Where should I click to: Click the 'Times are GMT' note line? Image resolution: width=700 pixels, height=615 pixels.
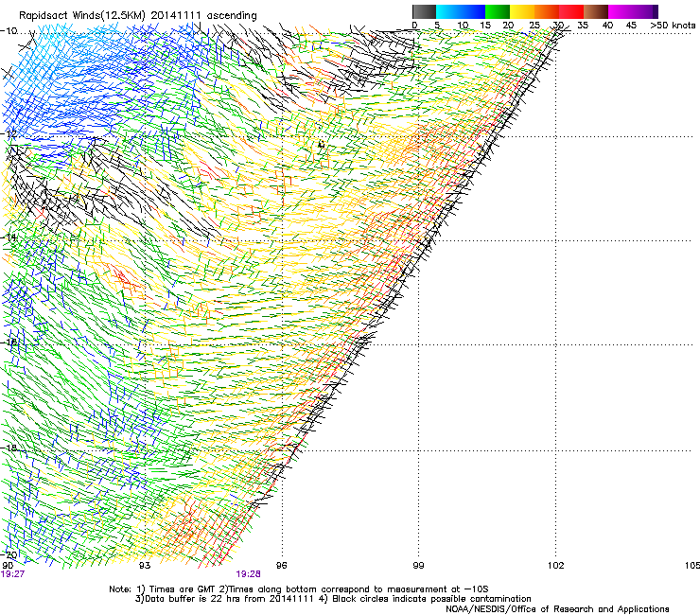point(299,589)
